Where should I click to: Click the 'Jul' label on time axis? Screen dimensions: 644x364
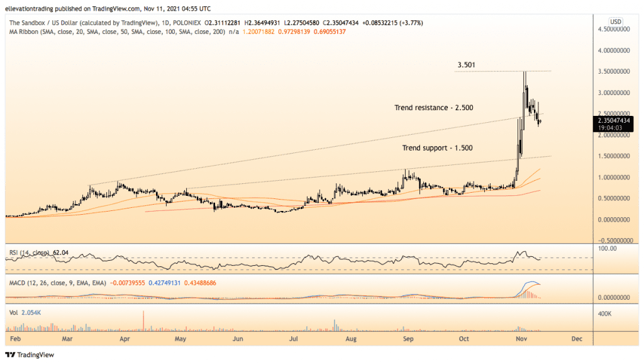[293, 339]
